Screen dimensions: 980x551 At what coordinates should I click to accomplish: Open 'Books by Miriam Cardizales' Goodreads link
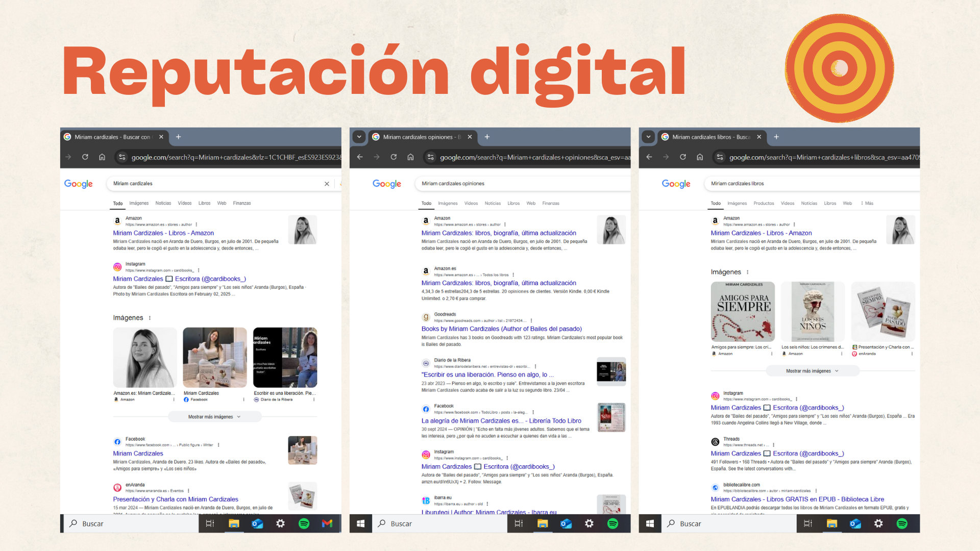[x=501, y=329]
